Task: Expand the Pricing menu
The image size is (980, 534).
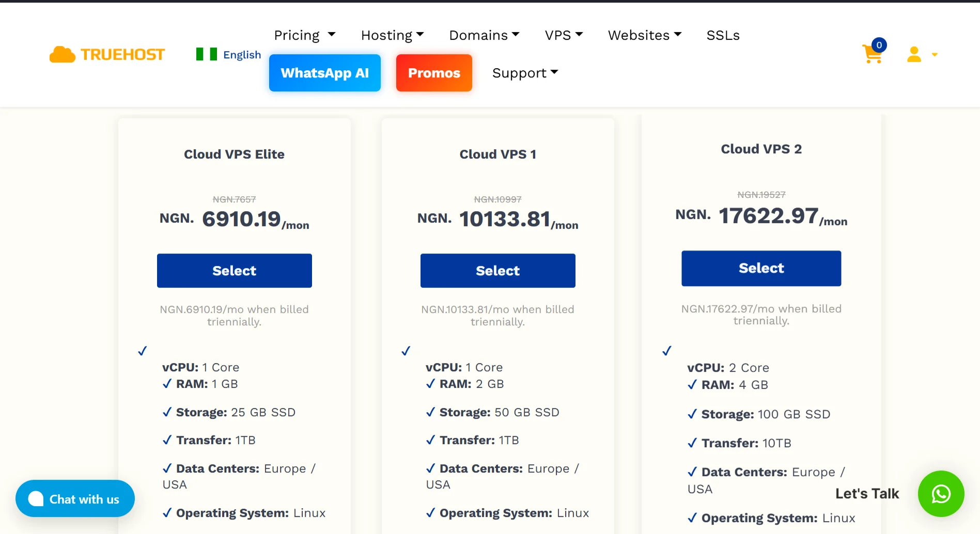Action: point(305,35)
